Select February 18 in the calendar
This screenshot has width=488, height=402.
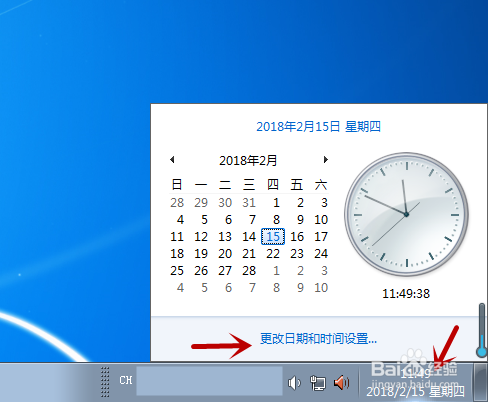tap(177, 254)
